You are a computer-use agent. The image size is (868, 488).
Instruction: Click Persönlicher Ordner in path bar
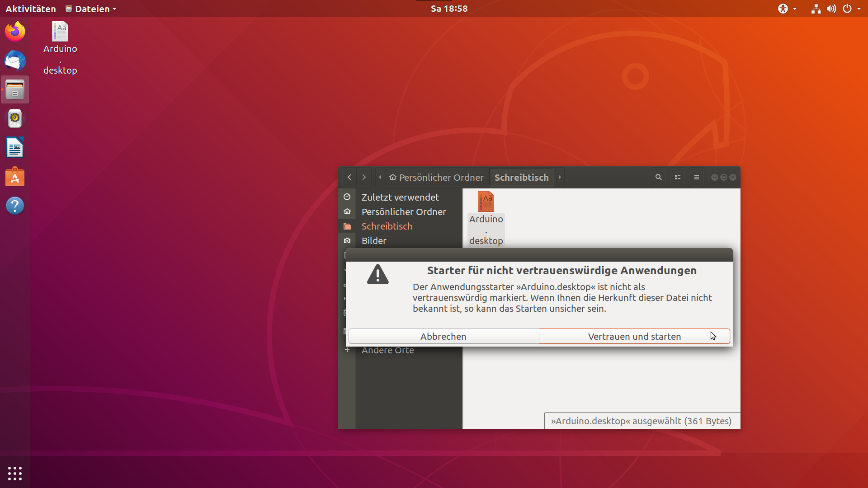(437, 178)
